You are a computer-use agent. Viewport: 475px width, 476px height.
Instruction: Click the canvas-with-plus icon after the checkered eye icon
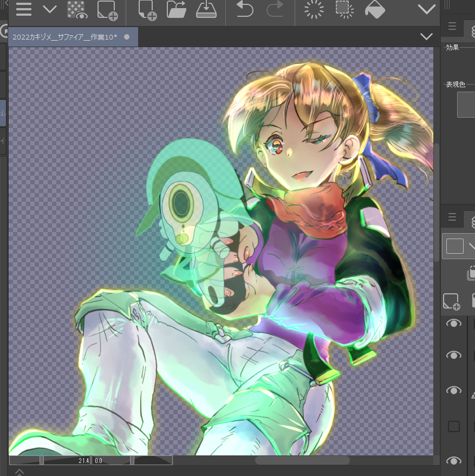[107, 10]
